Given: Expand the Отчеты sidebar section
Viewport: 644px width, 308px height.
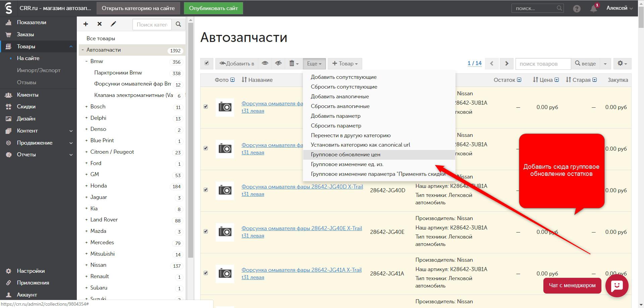Looking at the screenshot, I should (x=71, y=155).
